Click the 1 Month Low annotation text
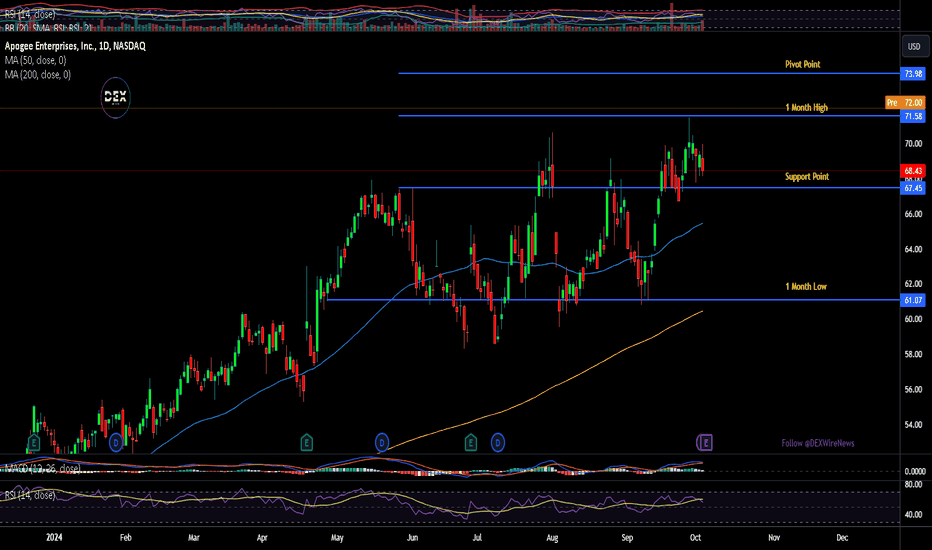 point(806,287)
